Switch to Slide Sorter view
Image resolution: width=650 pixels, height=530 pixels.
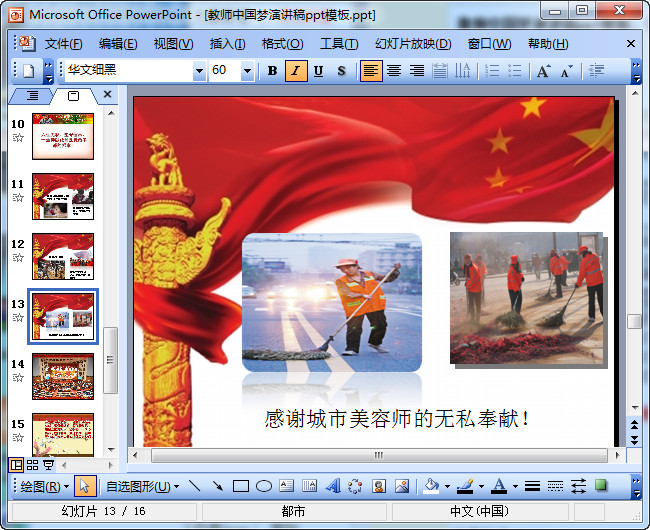point(32,465)
